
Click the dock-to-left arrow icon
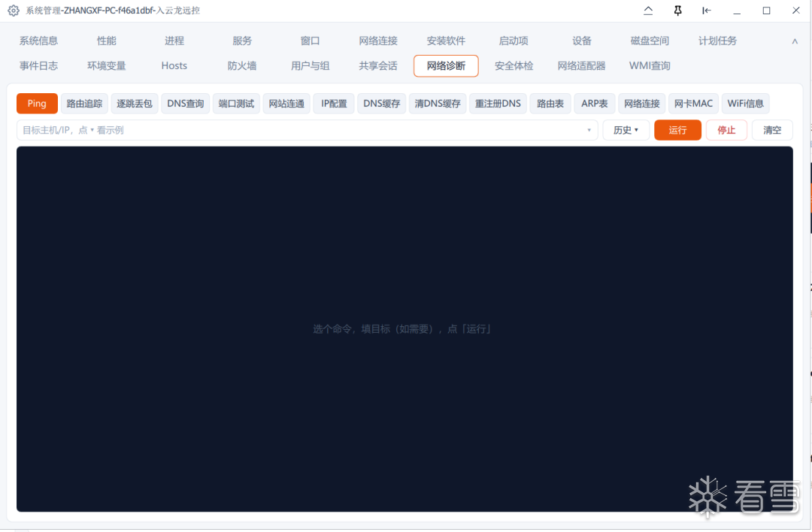706,11
